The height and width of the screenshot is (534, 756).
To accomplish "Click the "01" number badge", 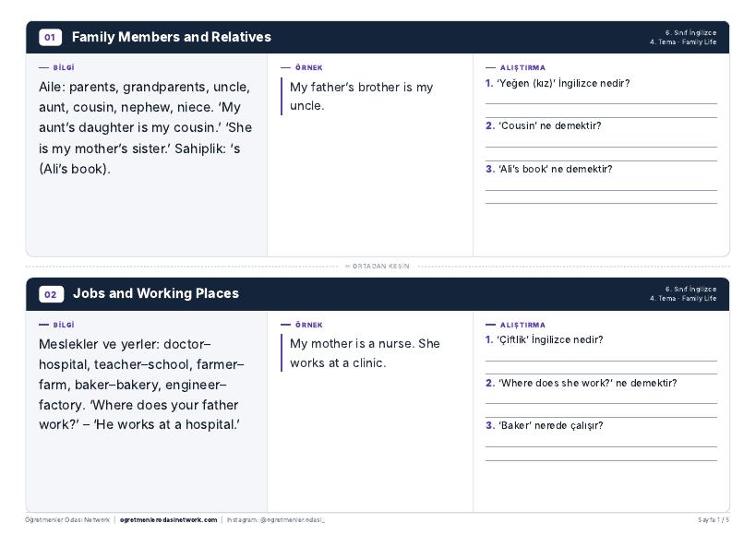I will (x=50, y=37).
